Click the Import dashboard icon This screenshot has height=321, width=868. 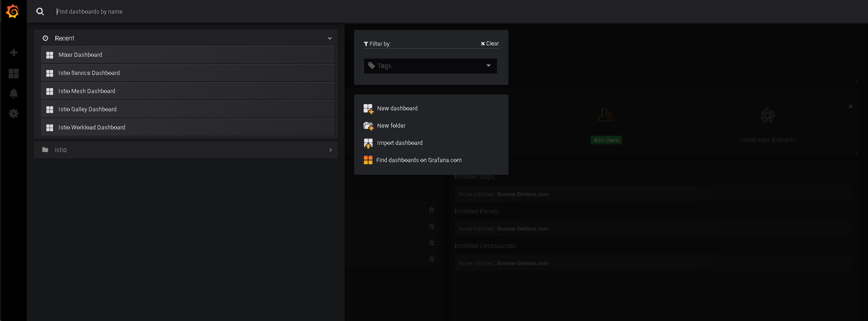[368, 143]
